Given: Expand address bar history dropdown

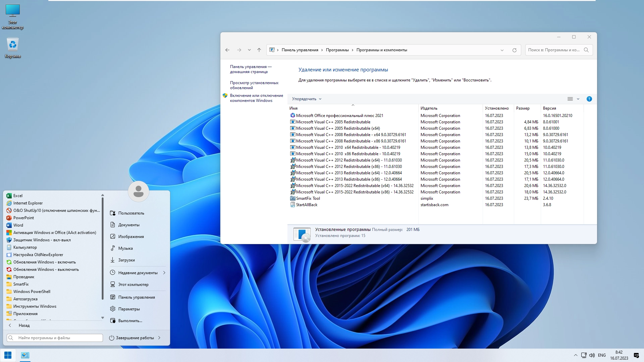Looking at the screenshot, I should [502, 50].
